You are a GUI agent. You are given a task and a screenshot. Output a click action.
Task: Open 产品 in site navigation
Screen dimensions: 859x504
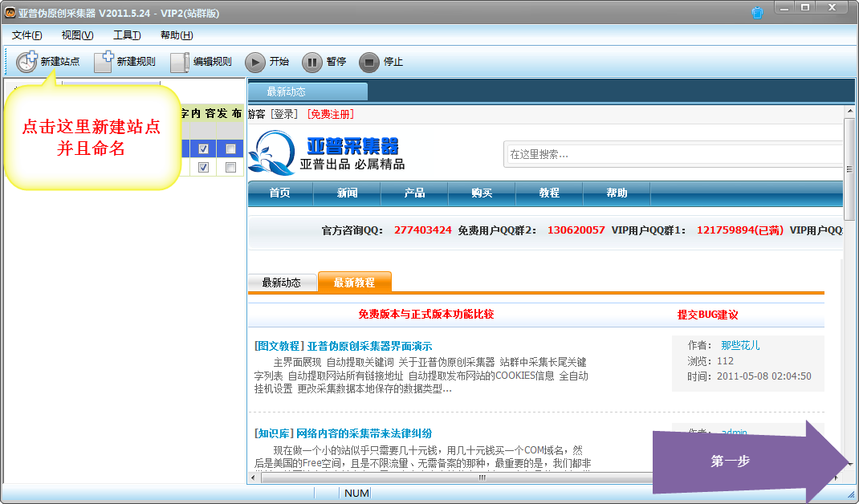coord(415,193)
